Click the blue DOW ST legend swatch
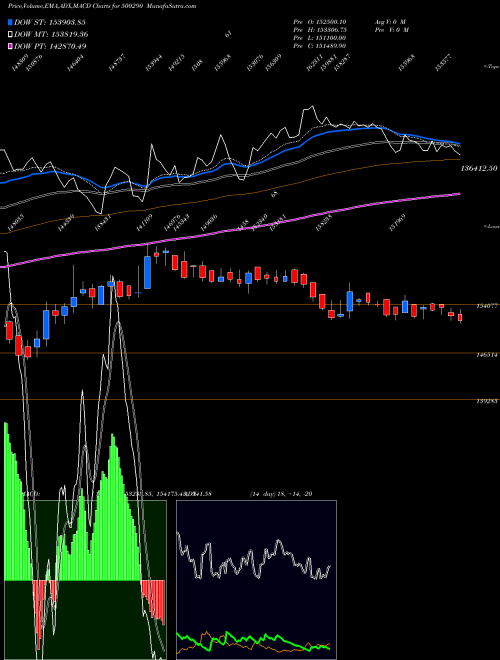Screen dimensions: 500x660 click(x=11, y=22)
